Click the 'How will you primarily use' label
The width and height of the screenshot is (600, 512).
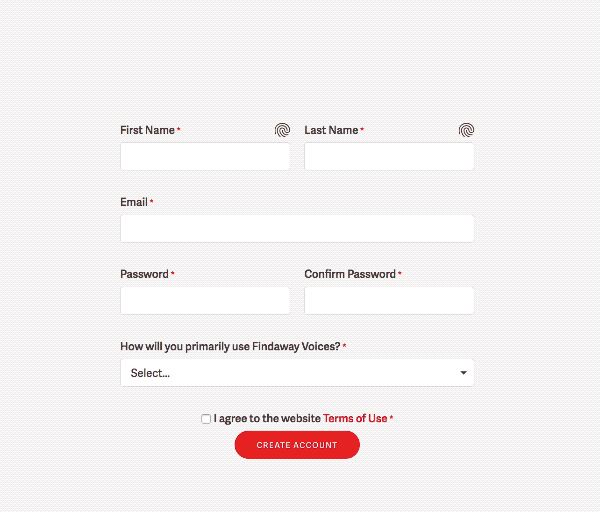(230, 346)
